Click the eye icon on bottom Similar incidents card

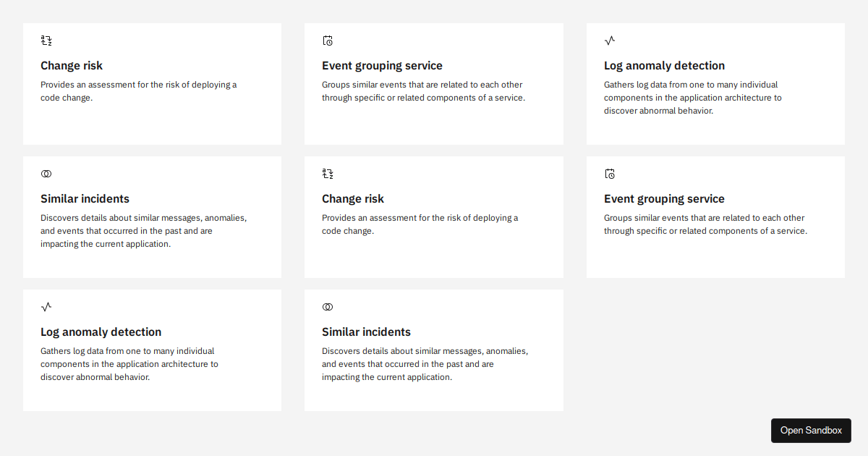(327, 307)
